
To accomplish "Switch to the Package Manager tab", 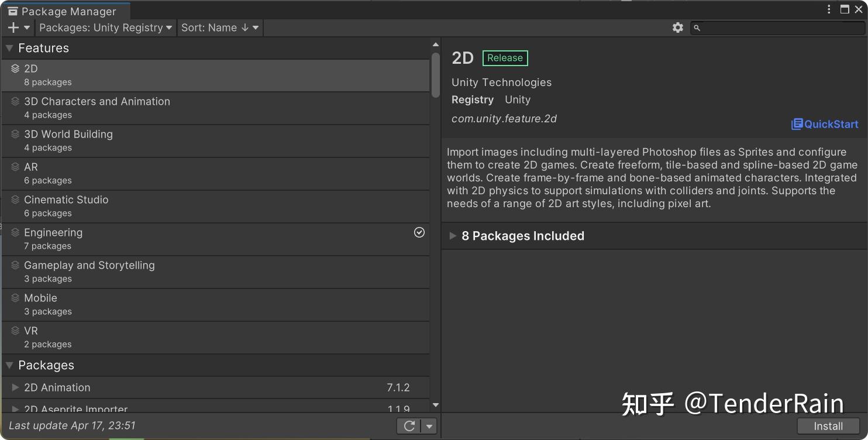I will tap(64, 11).
